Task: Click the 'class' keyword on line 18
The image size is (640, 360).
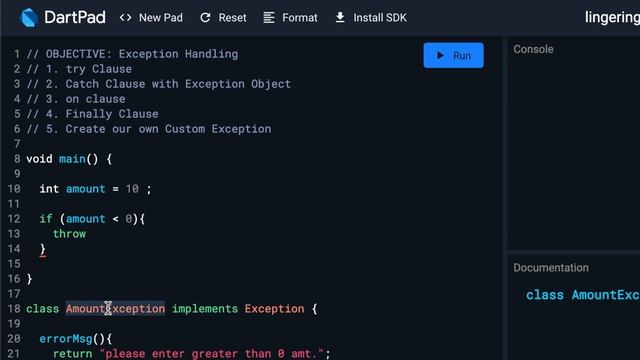Action: (x=42, y=309)
